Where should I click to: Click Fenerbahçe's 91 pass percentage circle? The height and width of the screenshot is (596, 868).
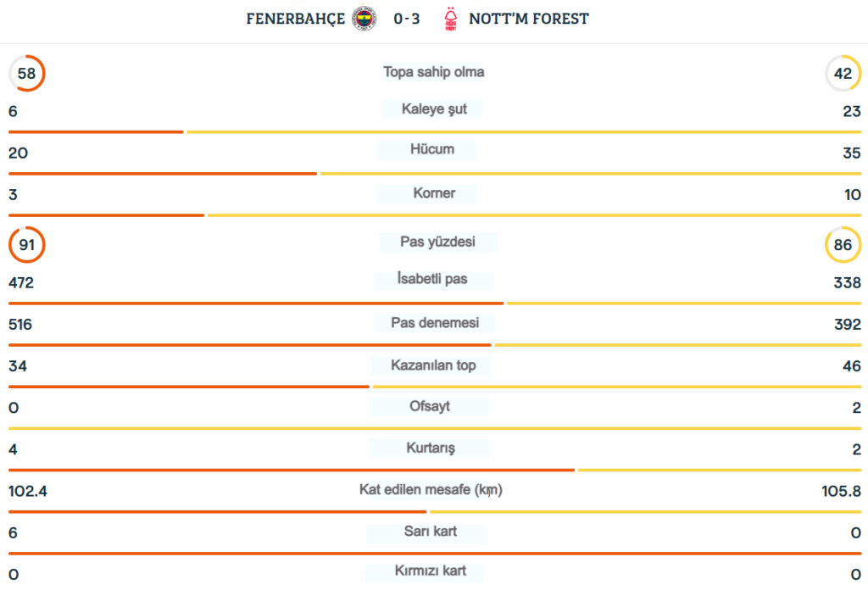[27, 245]
